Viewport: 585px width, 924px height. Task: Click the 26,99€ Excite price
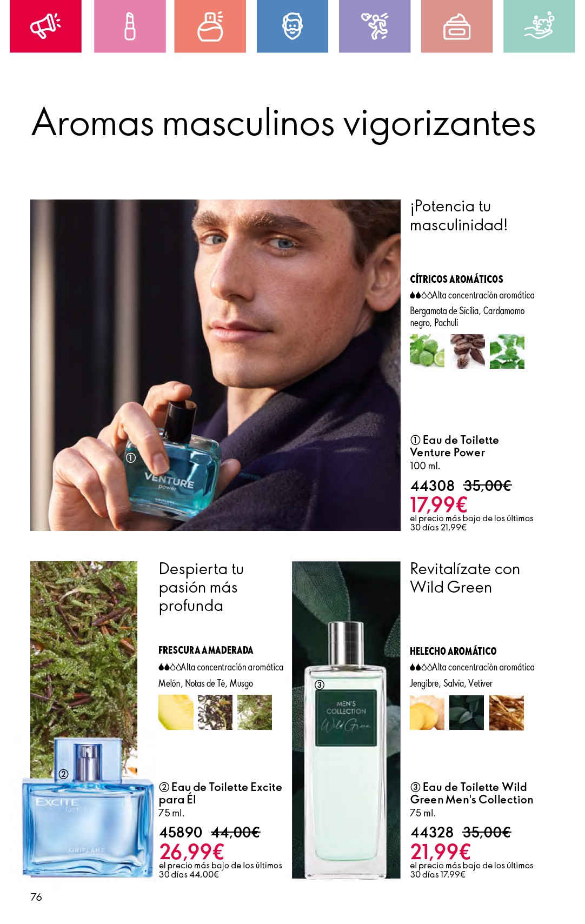point(191,852)
